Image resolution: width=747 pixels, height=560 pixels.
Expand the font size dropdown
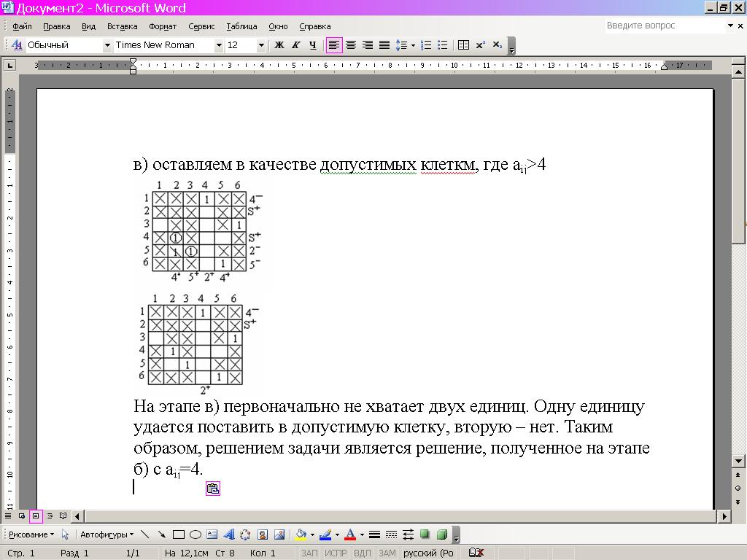(x=261, y=45)
